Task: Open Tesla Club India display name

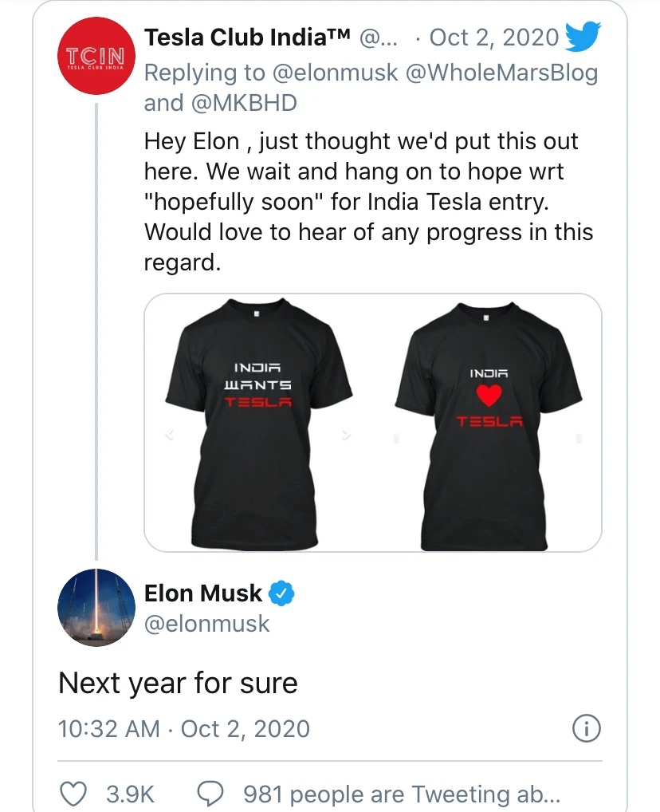Action: click(x=248, y=37)
